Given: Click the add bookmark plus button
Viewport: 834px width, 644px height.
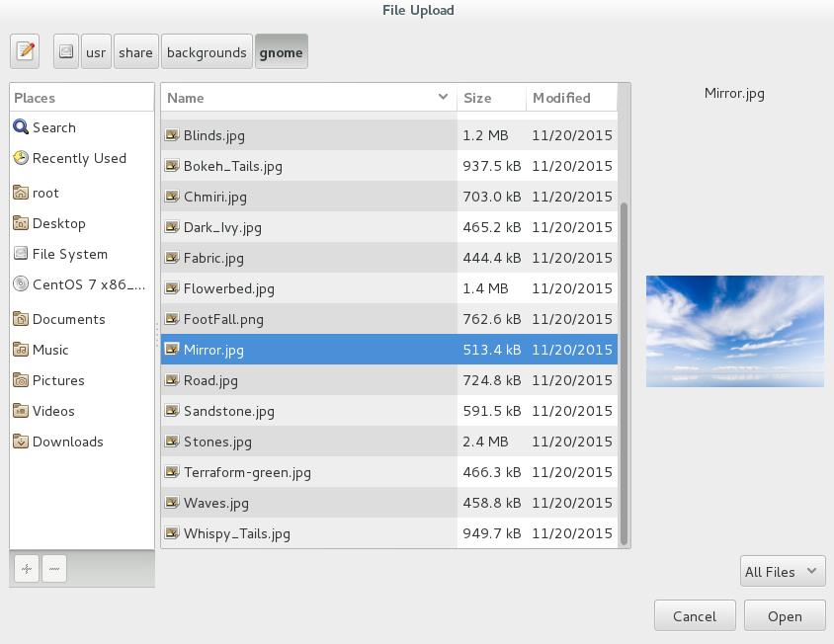Looking at the screenshot, I should [27, 569].
